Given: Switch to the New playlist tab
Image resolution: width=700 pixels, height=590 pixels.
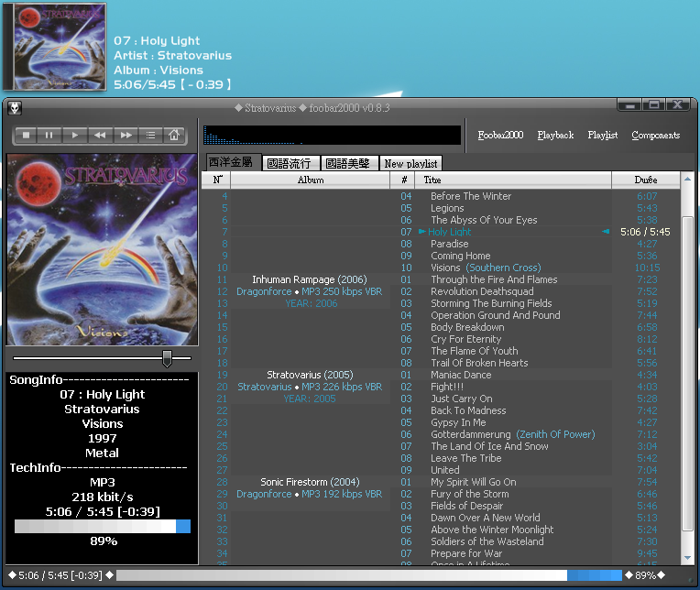Looking at the screenshot, I should coord(410,163).
